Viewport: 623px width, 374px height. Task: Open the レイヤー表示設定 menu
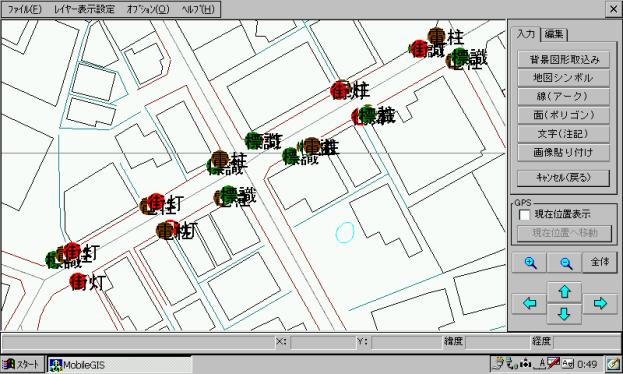pos(84,10)
